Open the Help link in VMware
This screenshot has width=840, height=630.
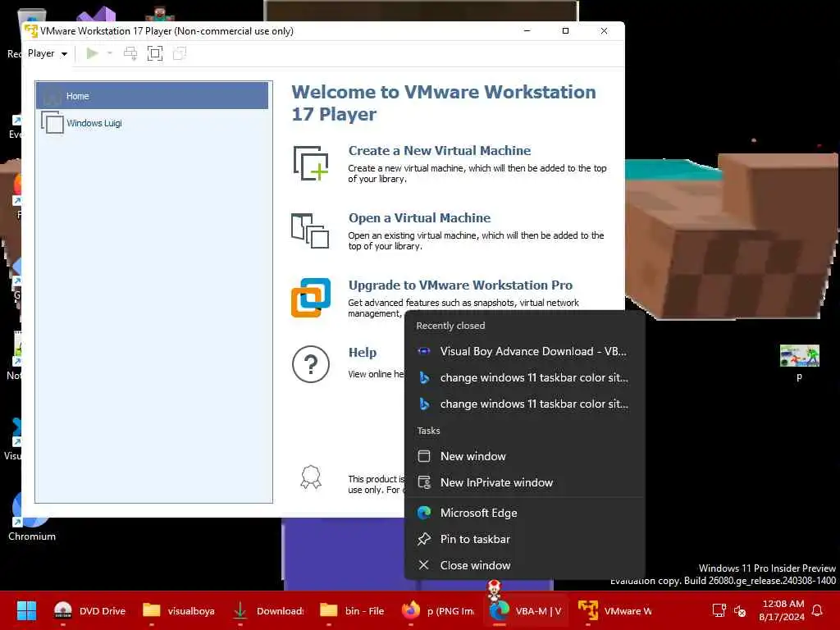[x=362, y=353]
